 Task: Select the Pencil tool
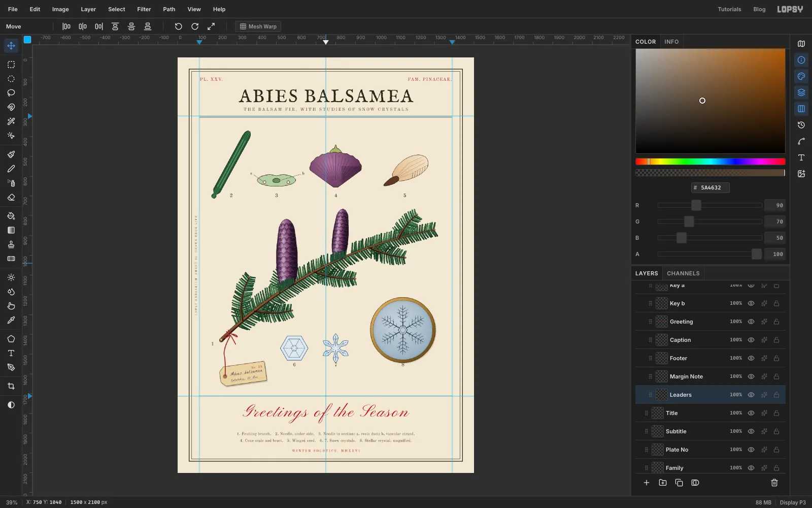[11, 169]
